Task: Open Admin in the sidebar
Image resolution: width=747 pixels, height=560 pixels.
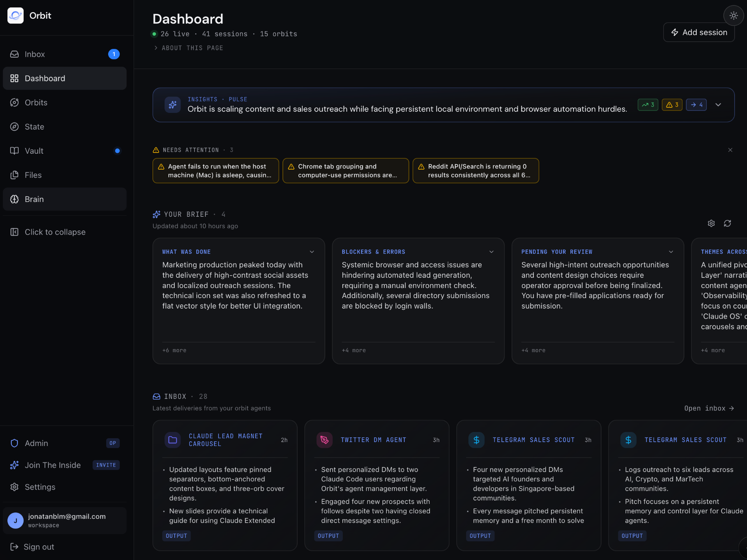Action: pyautogui.click(x=65, y=443)
